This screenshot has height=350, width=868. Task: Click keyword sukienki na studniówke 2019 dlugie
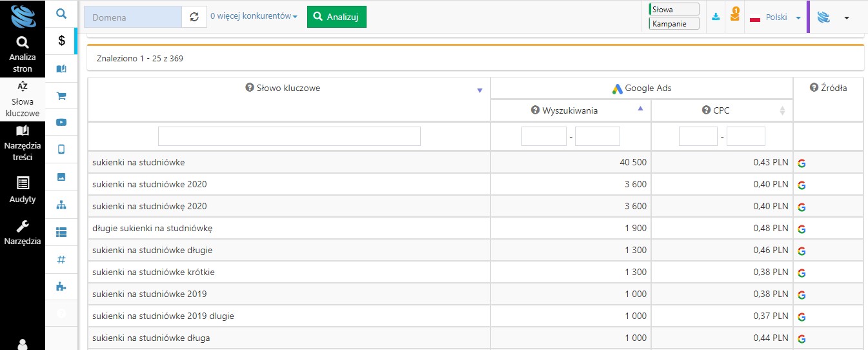point(163,316)
